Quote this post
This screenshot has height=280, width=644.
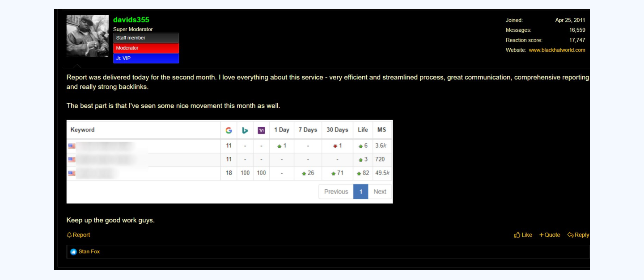pos(550,235)
